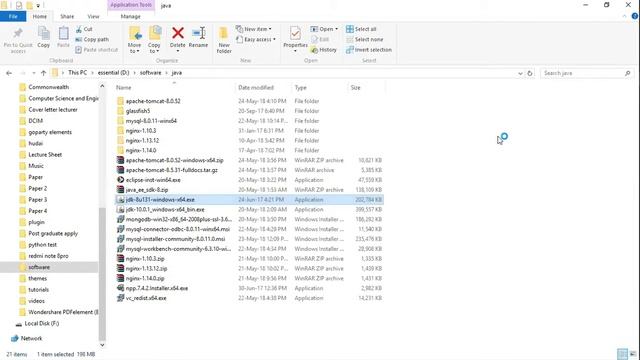Click the Pin to Quick access icon
640x360 pixels.
[18, 33]
